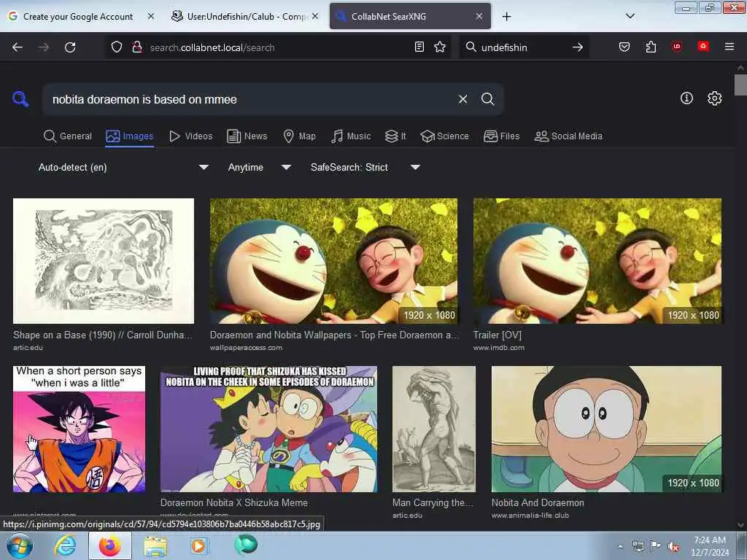Open the Windows Start menu

[19, 545]
